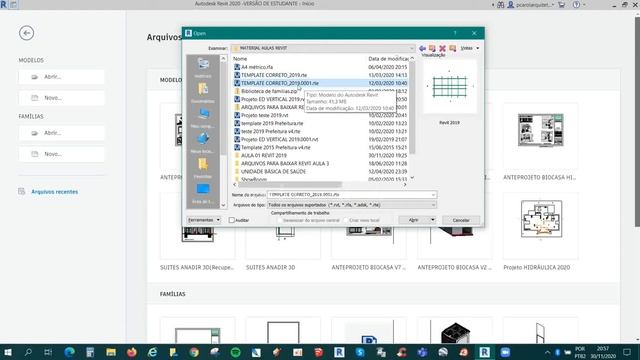The width and height of the screenshot is (640, 360).
Task: Sort files by Data de modificação column
Action: 388,59
